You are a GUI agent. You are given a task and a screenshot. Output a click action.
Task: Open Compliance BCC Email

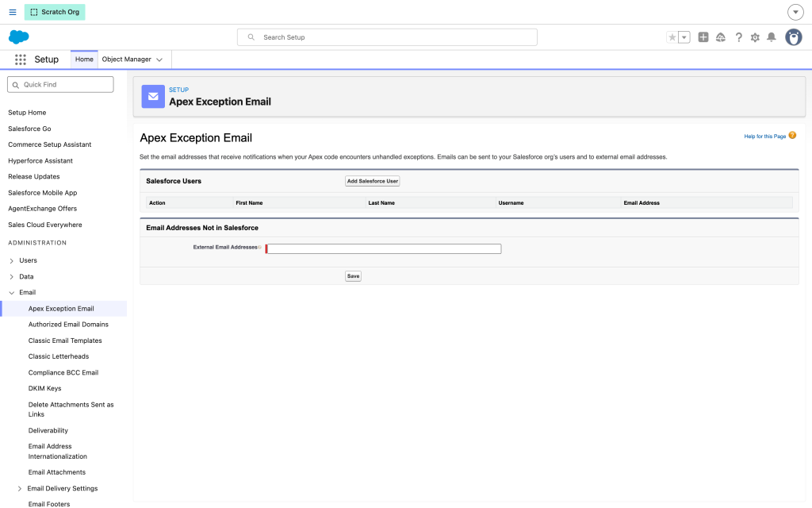(63, 373)
